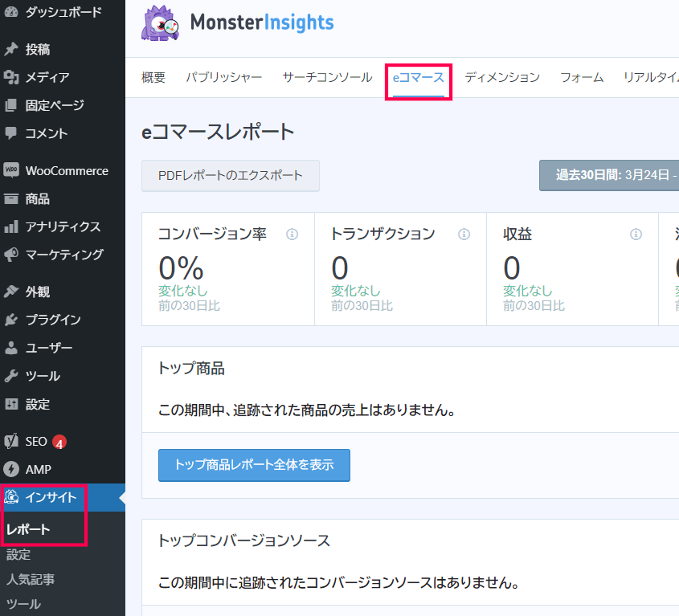Screen dimensions: 679x616
Task: Open コメント menu item
Action: (x=47, y=133)
